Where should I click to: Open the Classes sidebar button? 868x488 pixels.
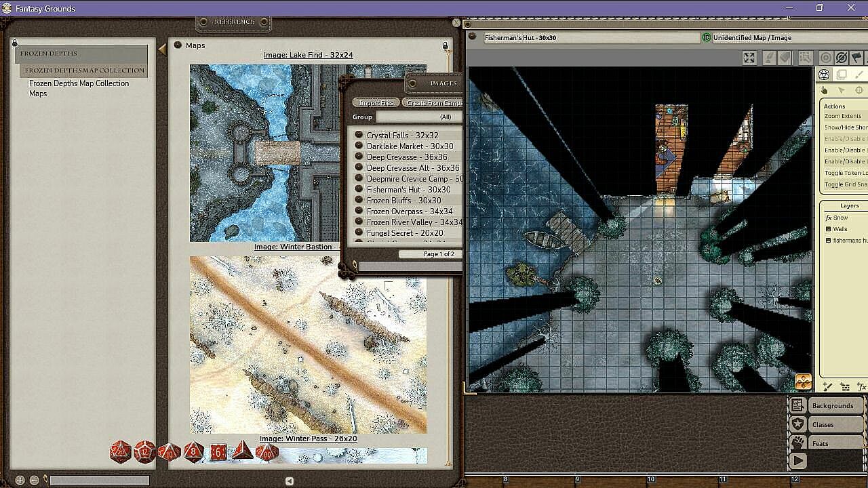coord(836,424)
